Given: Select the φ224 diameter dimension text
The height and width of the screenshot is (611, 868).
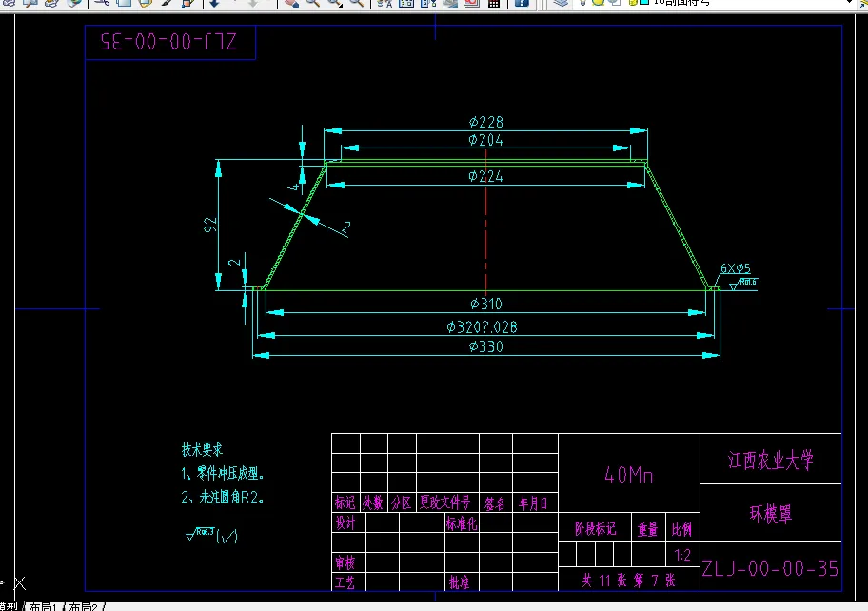Looking at the screenshot, I should 486,177.
